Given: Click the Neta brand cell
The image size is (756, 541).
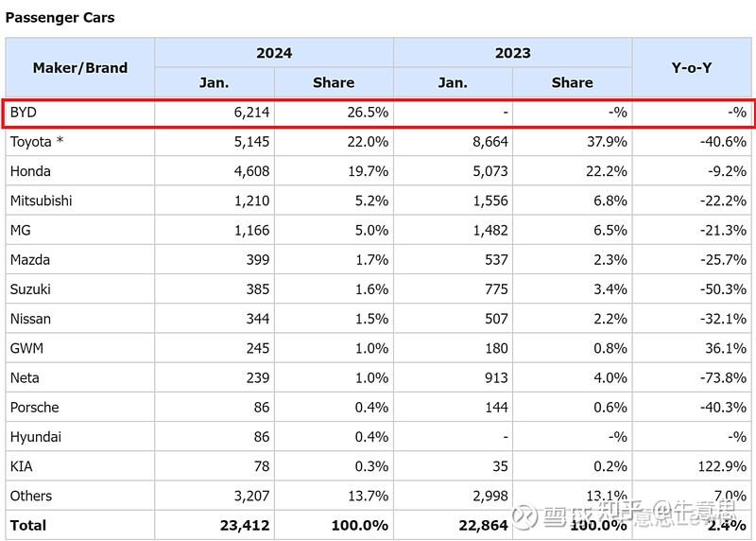Looking at the screenshot, I should click(x=80, y=377).
